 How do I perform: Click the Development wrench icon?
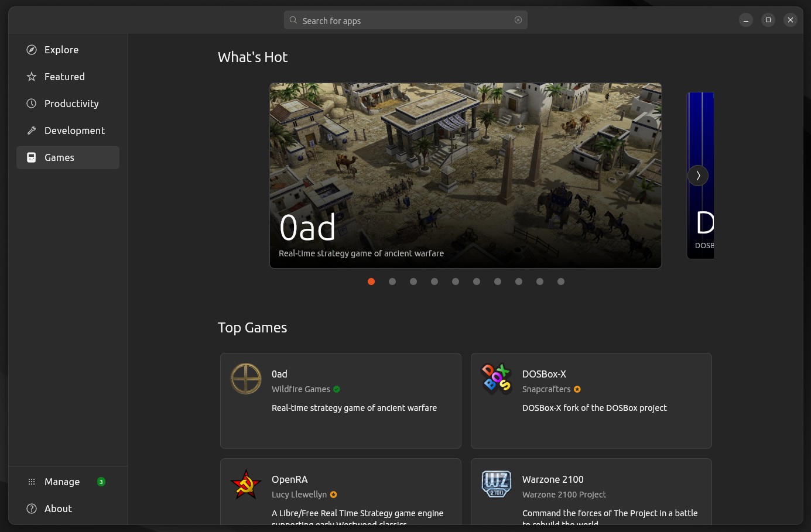[32, 131]
